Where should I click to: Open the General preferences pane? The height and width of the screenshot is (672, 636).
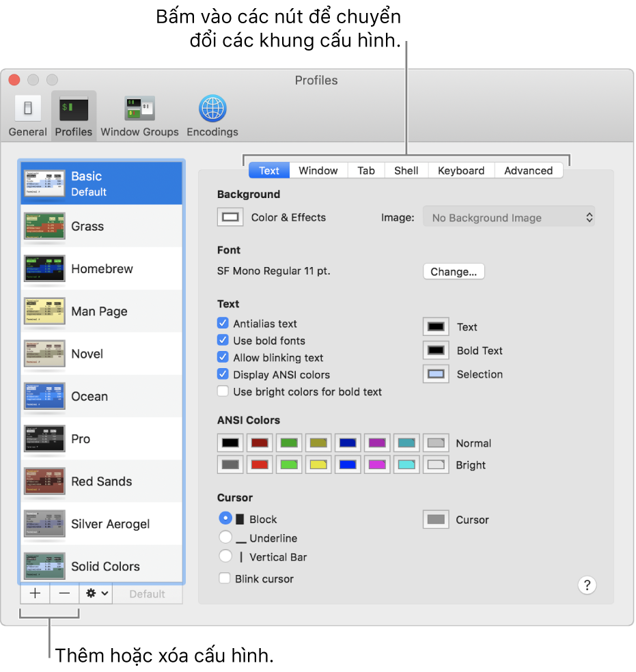pyautogui.click(x=28, y=115)
